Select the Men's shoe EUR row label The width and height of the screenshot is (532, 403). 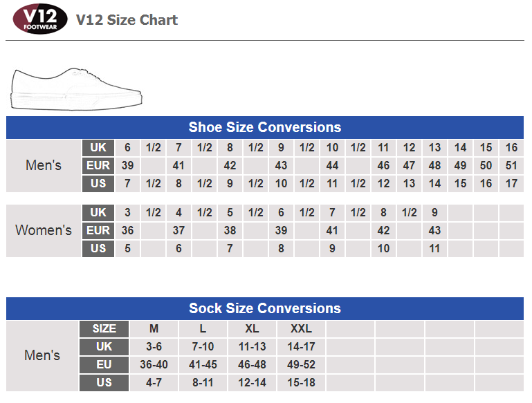pyautogui.click(x=98, y=166)
